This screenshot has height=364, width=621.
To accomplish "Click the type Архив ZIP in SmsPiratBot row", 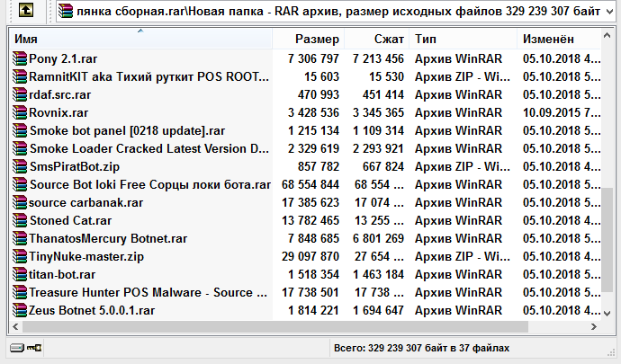I will tap(463, 166).
